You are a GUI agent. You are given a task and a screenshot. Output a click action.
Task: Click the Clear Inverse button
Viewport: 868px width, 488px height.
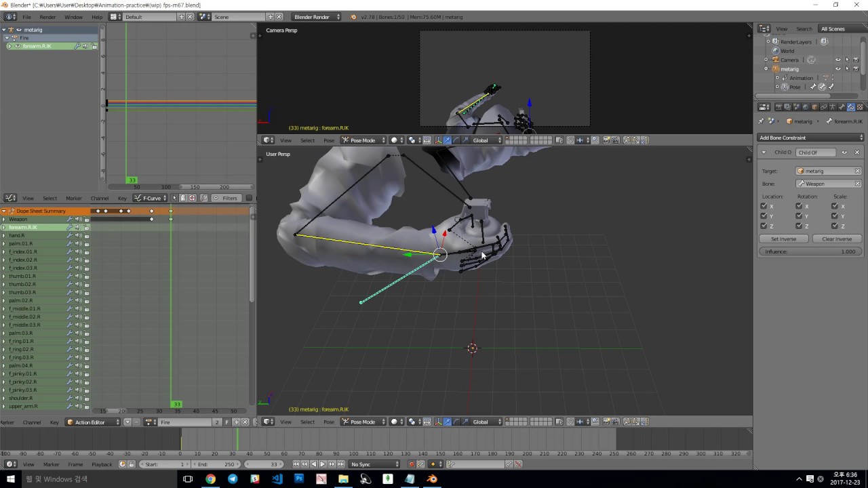[x=837, y=239]
